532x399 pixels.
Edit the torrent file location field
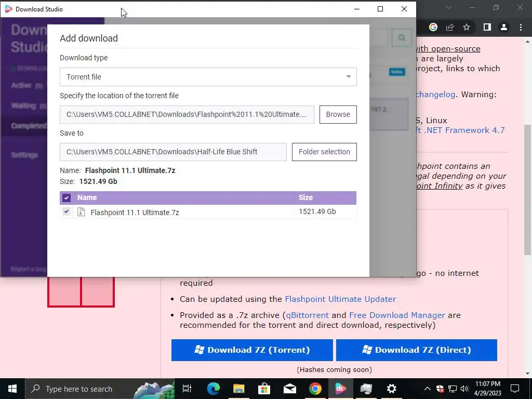tap(187, 114)
